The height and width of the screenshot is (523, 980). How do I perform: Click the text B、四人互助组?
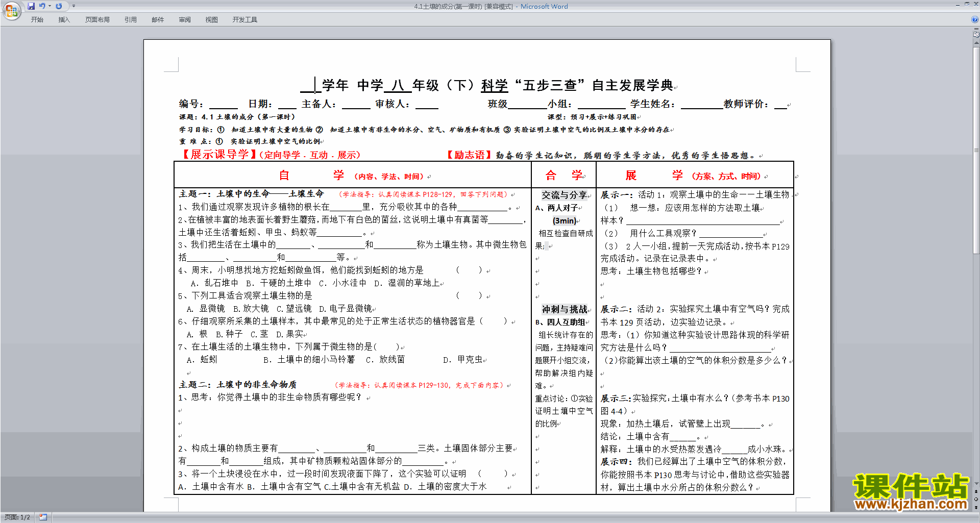point(560,322)
